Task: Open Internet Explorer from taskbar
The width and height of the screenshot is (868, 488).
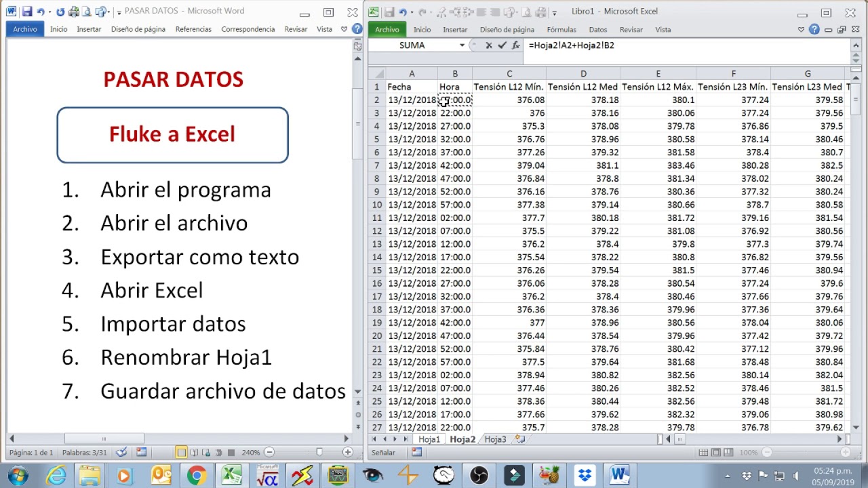Action: point(56,476)
